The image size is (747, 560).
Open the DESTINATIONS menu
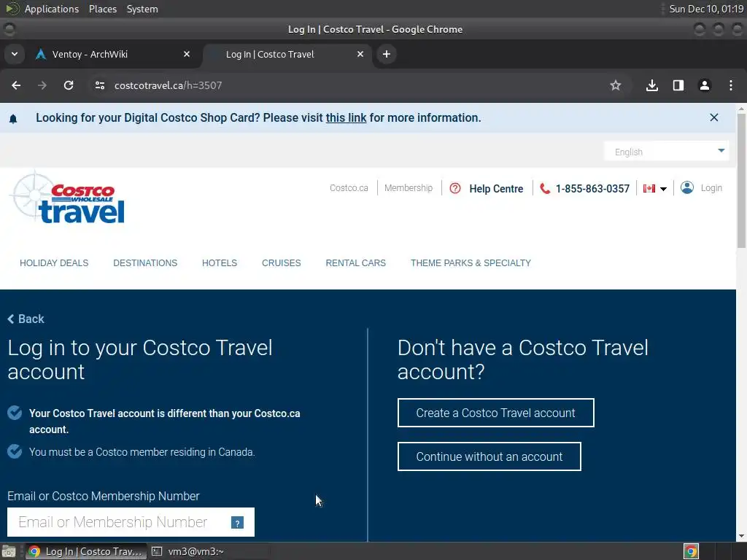pos(145,262)
